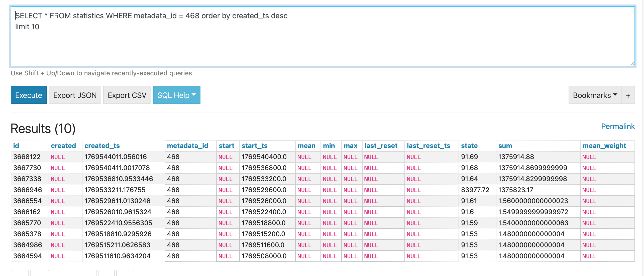Sort by start_ts column header
Image resolution: width=644 pixels, height=276 pixels.
coord(254,146)
